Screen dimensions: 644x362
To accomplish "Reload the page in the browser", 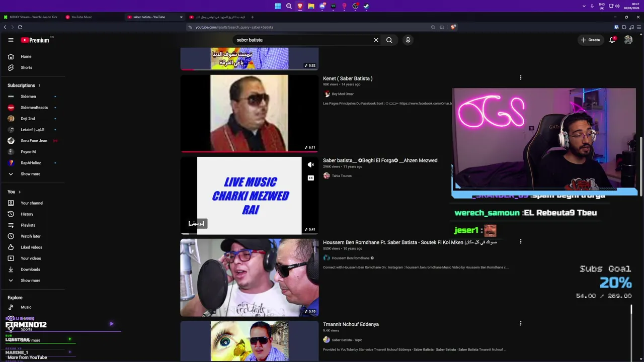I will [x=20, y=27].
